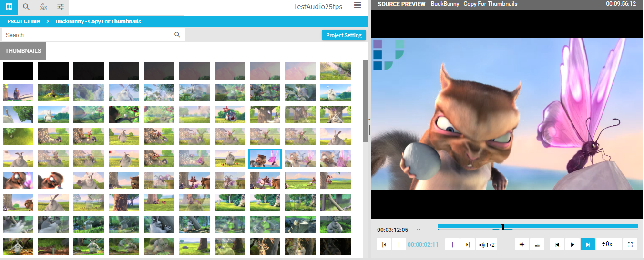
Task: Open the magnifier search tab in top toolbar
Action: (26, 7)
